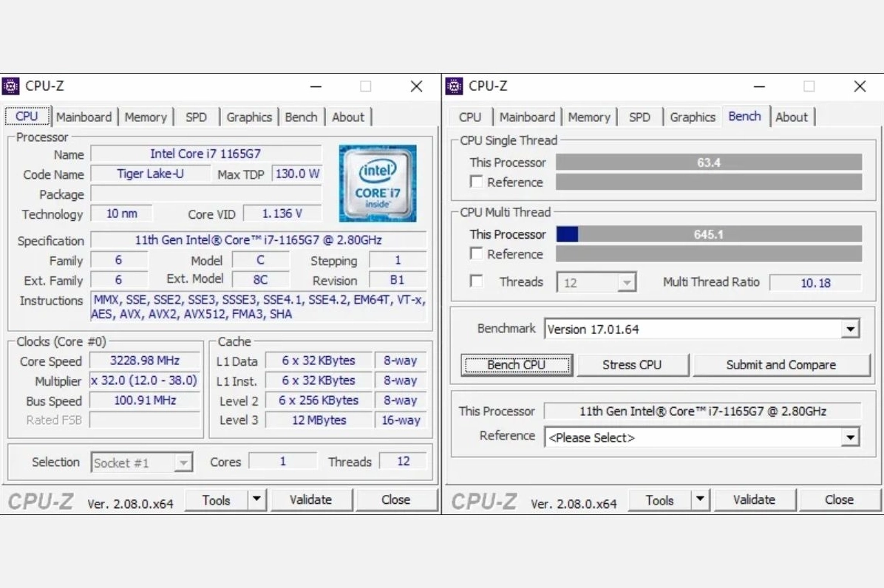This screenshot has height=588, width=884.
Task: Open About tab in left window
Action: (x=348, y=117)
